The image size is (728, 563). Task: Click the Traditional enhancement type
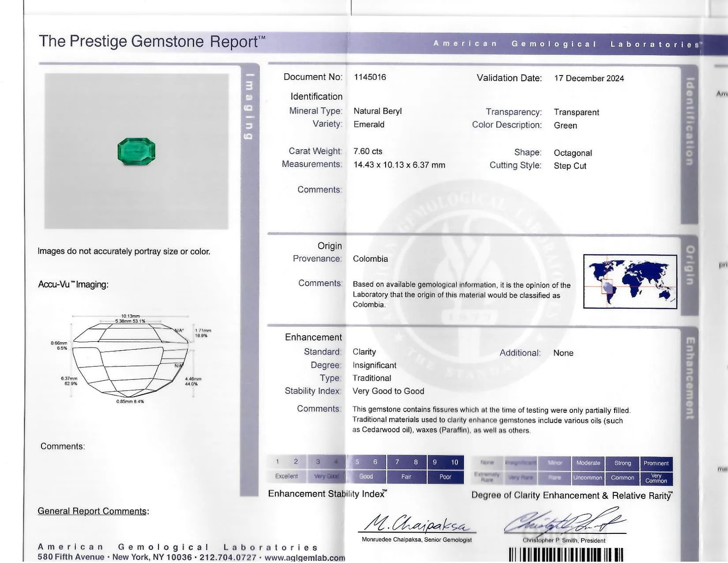pos(372,378)
